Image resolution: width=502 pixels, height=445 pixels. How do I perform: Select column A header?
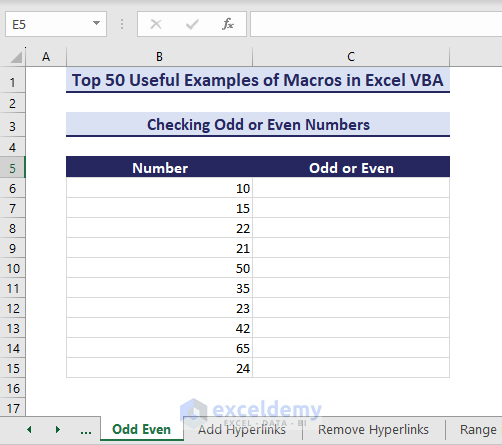pyautogui.click(x=46, y=57)
